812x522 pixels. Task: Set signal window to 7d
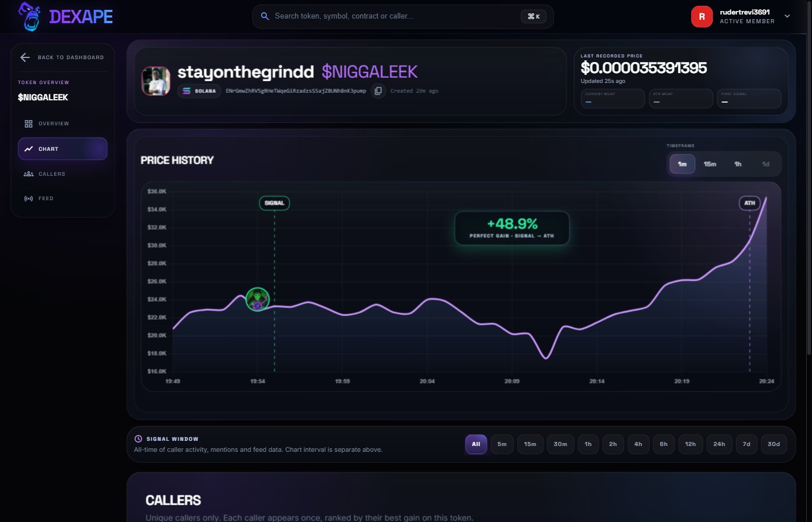[746, 444]
